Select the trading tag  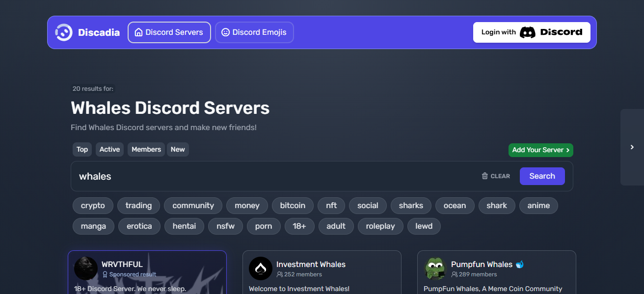click(x=138, y=206)
